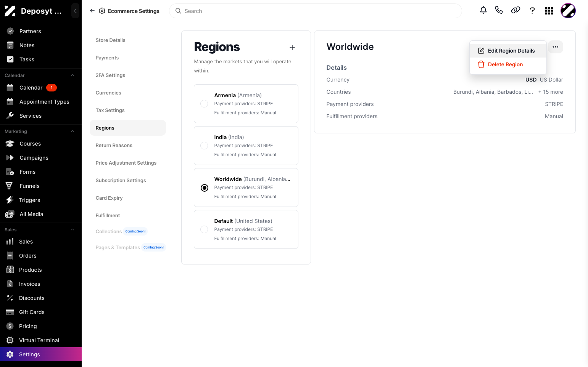Viewport: 588px width, 367px height.
Task: Click the Deposyt logo
Action: coord(10,11)
